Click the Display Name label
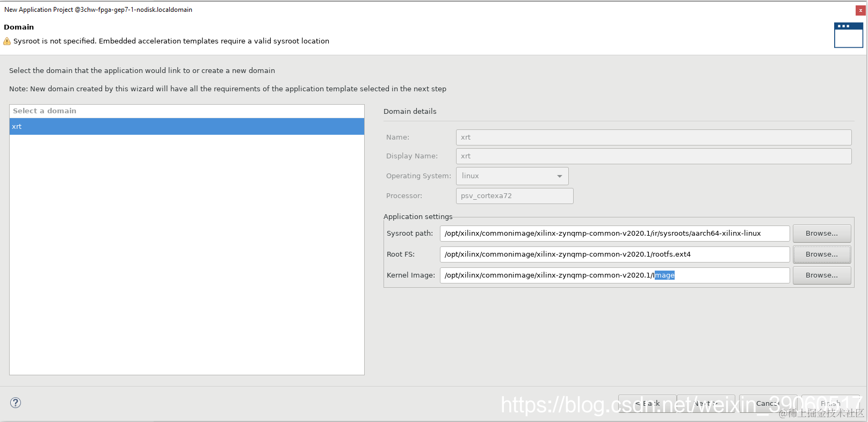 pyautogui.click(x=412, y=156)
